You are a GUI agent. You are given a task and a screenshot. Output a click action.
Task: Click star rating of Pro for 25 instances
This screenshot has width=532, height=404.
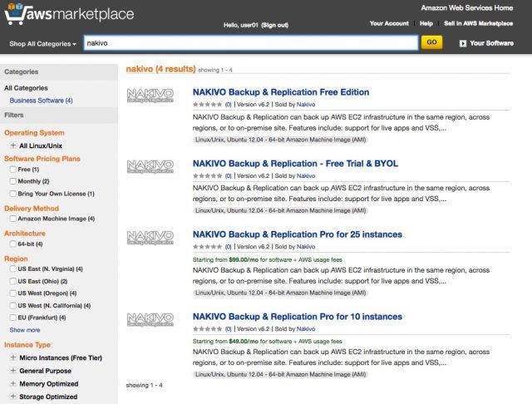(x=207, y=247)
